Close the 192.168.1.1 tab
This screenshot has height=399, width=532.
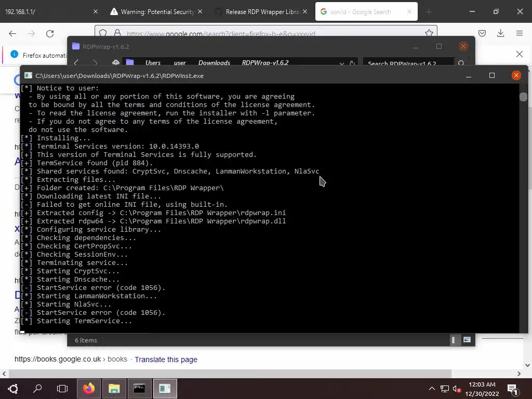tap(96, 11)
